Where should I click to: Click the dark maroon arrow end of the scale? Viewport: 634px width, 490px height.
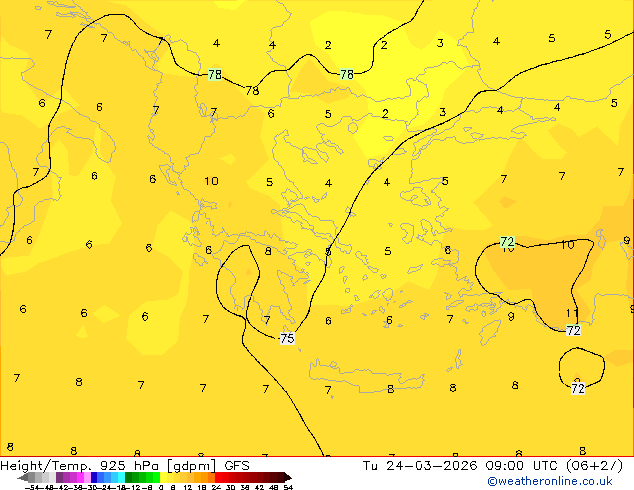click(x=288, y=477)
